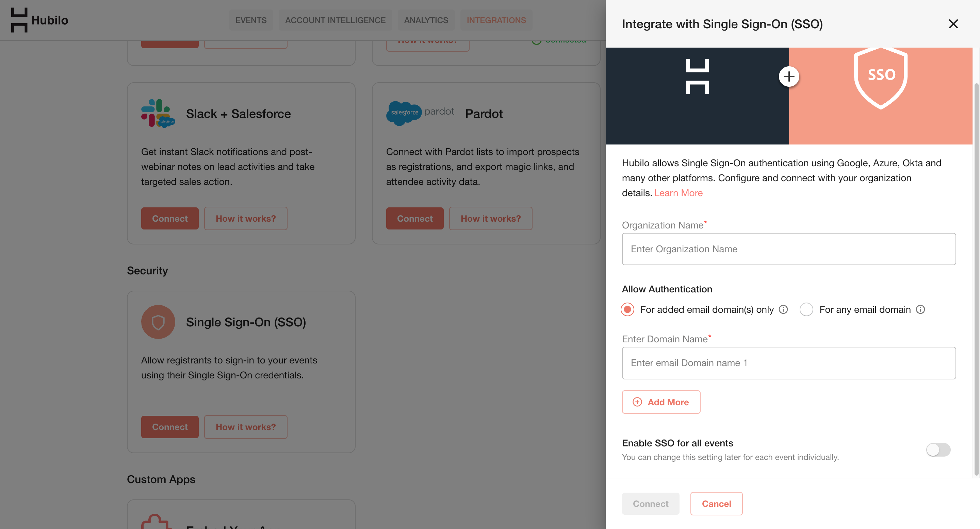Click the SSO panel vertical scrollbar
The height and width of the screenshot is (529, 980).
(x=976, y=279)
